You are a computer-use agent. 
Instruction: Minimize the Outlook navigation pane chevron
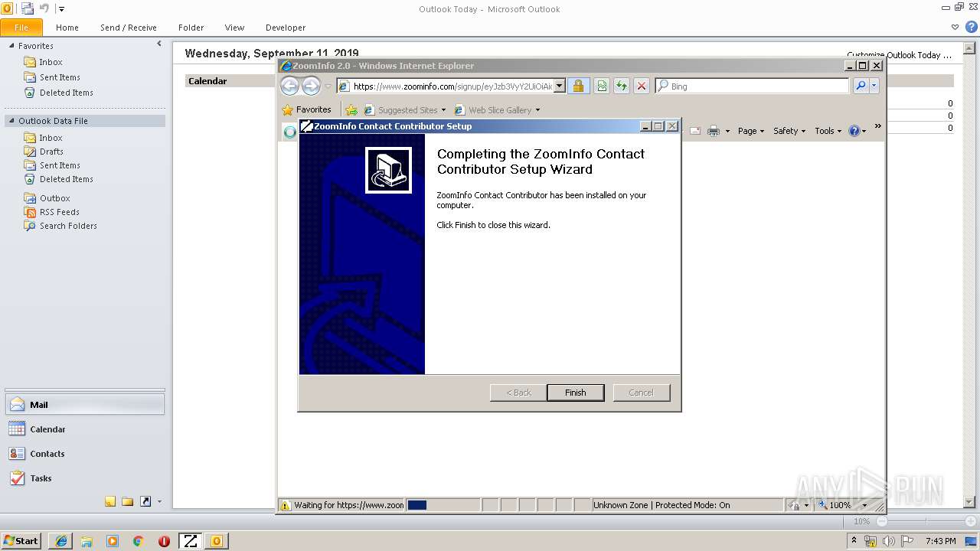159,44
